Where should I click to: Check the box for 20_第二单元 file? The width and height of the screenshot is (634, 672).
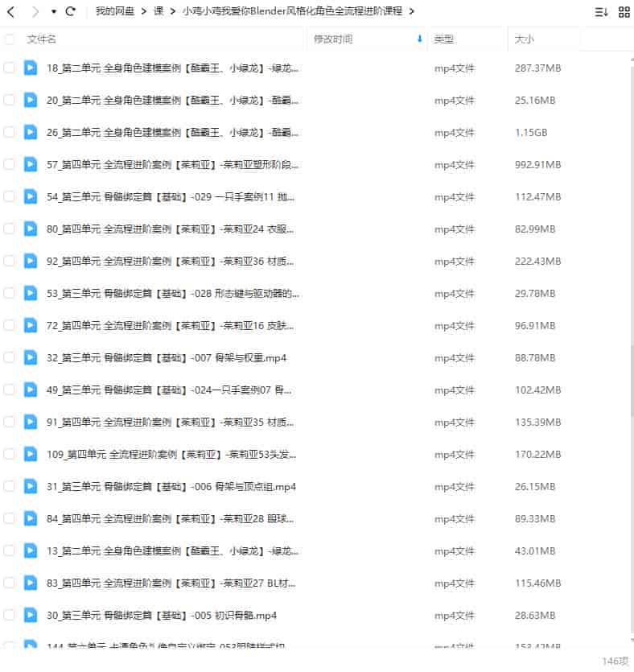pyautogui.click(x=10, y=101)
